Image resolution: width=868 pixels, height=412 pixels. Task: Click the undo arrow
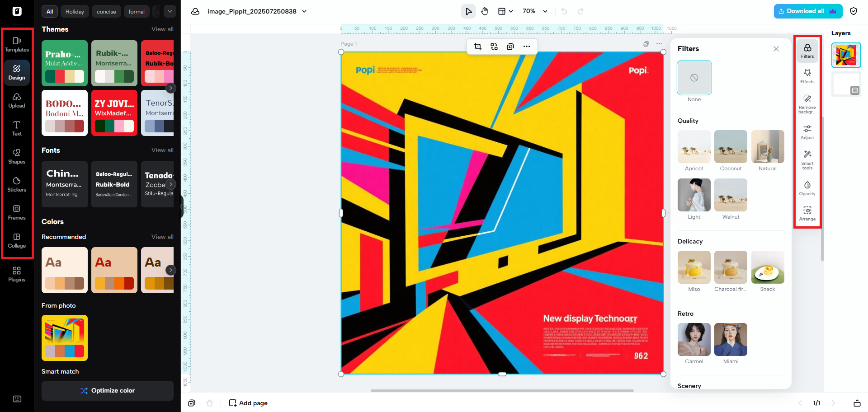tap(564, 11)
